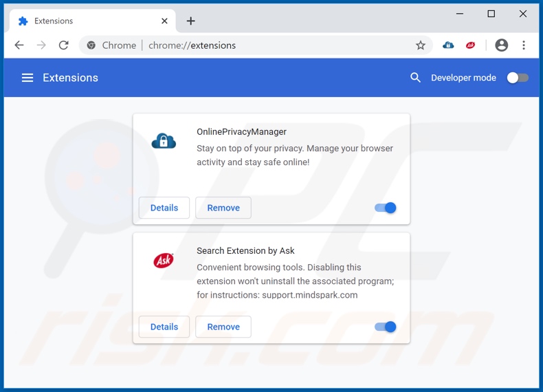This screenshot has height=392, width=543.
Task: Open the Extensions hamburger main menu
Action: point(27,78)
